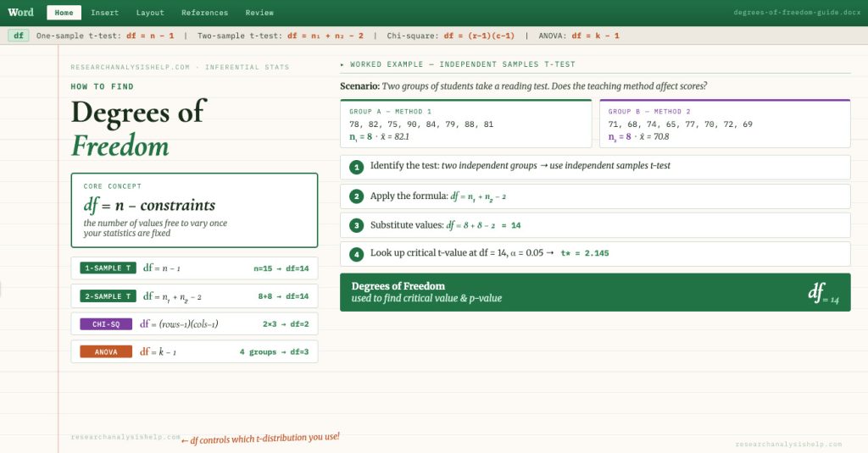The image size is (868, 453).
Task: Open the Insert tab
Action: point(105,13)
